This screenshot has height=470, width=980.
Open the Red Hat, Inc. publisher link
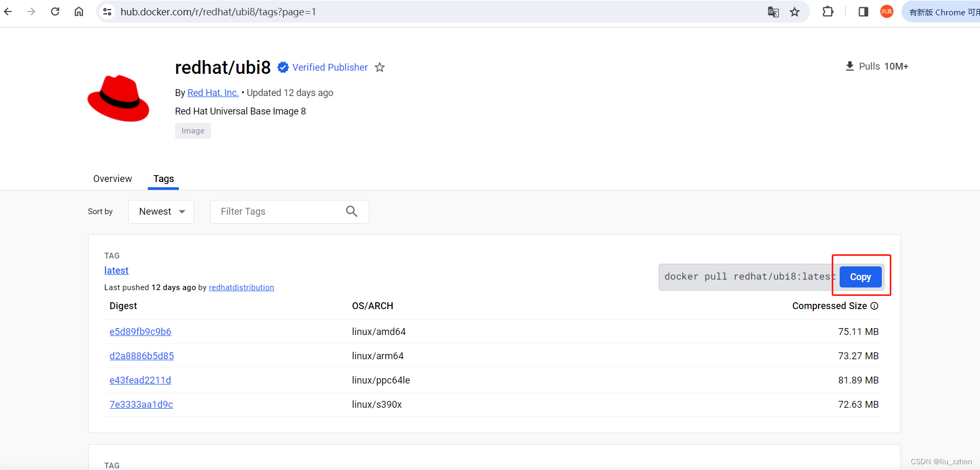(213, 93)
